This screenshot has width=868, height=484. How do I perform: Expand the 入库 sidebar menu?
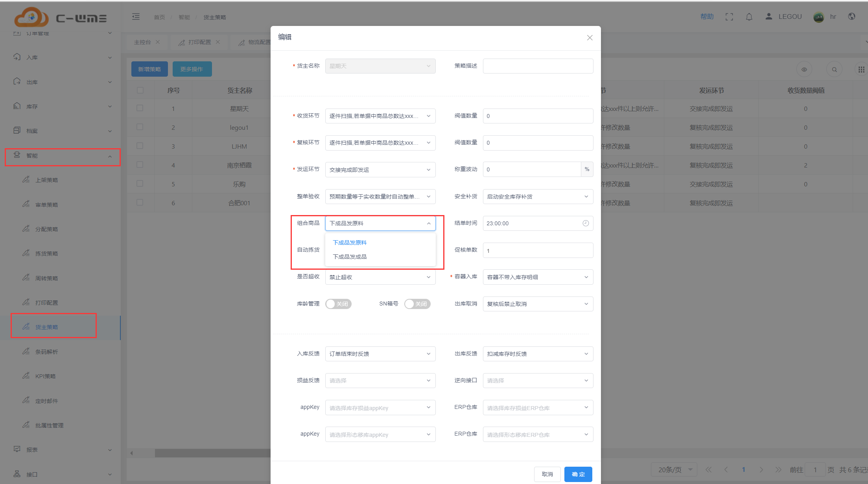(x=61, y=57)
